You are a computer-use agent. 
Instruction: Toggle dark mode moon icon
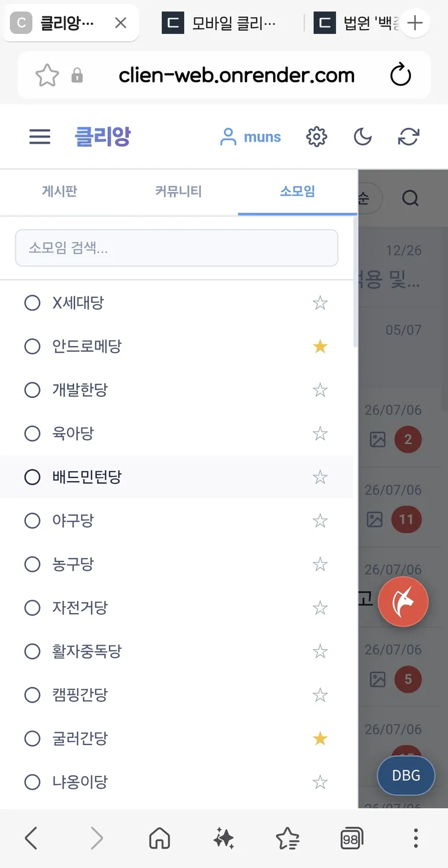[363, 137]
